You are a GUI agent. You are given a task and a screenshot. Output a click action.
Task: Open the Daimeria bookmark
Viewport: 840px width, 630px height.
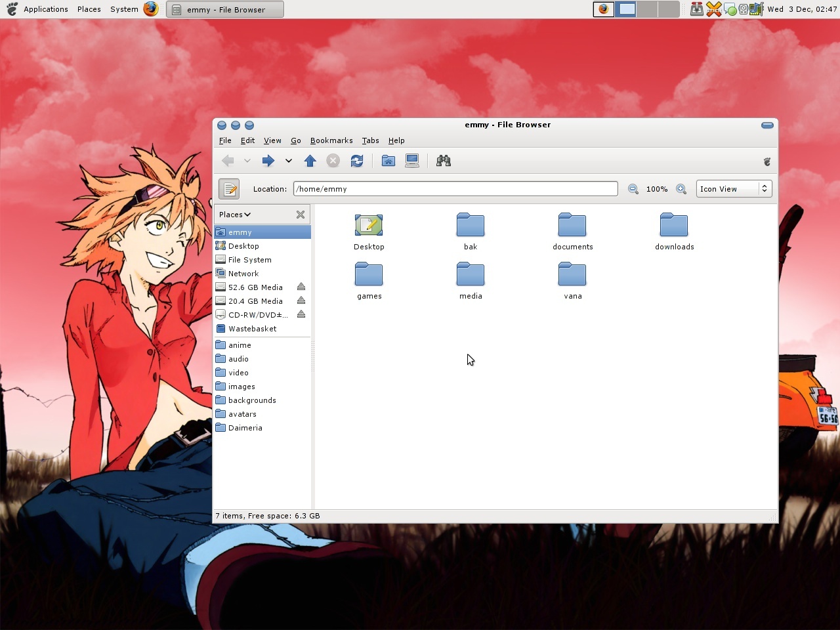(x=262, y=428)
